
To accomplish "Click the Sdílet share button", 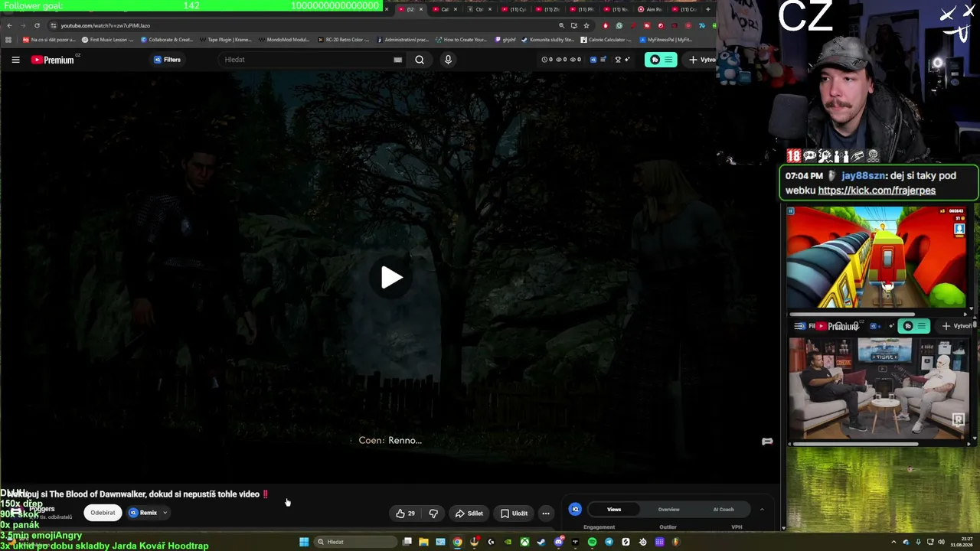I will (469, 514).
